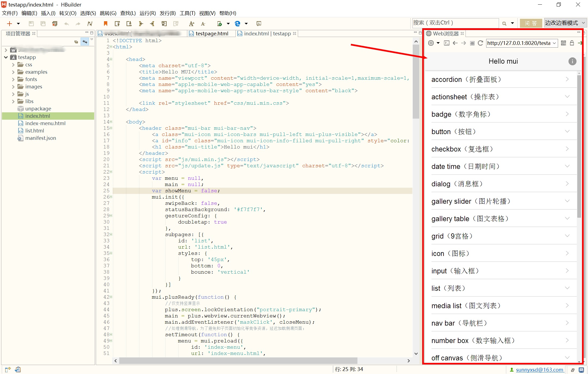Image resolution: width=588 pixels, height=374 pixels.
Task: Toggle Link with Editor in project manager
Action: [85, 42]
